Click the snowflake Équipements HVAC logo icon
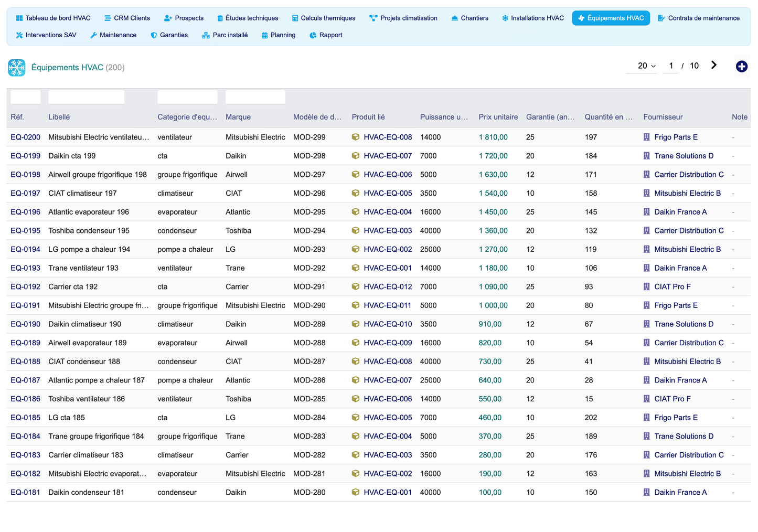The image size is (758, 532). click(17, 68)
